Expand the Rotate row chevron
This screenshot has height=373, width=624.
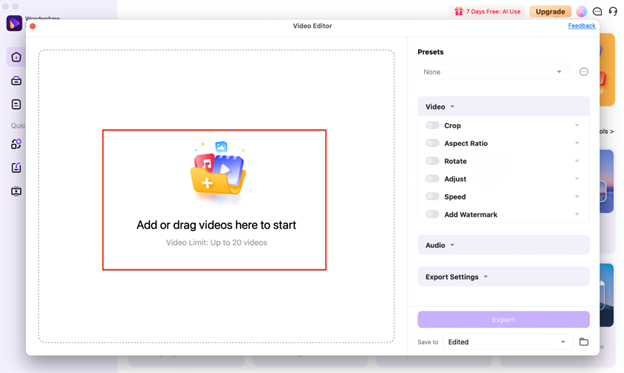[577, 161]
